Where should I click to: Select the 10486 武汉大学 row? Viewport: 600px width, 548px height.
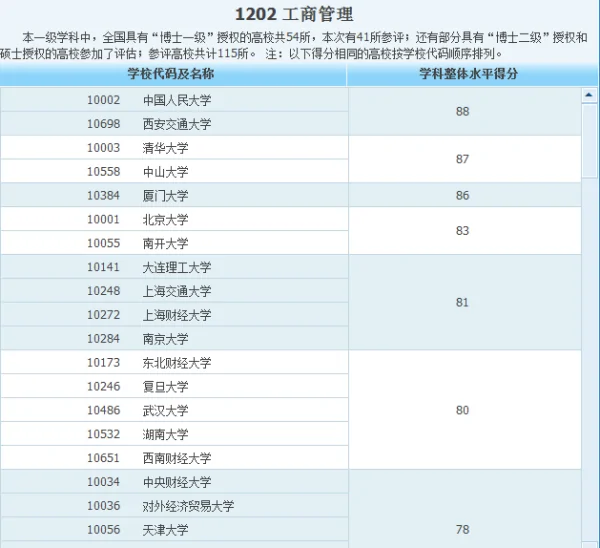[174, 410]
